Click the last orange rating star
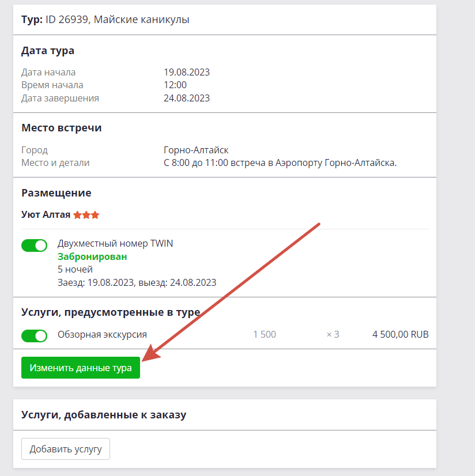475x476 pixels. pyautogui.click(x=95, y=215)
